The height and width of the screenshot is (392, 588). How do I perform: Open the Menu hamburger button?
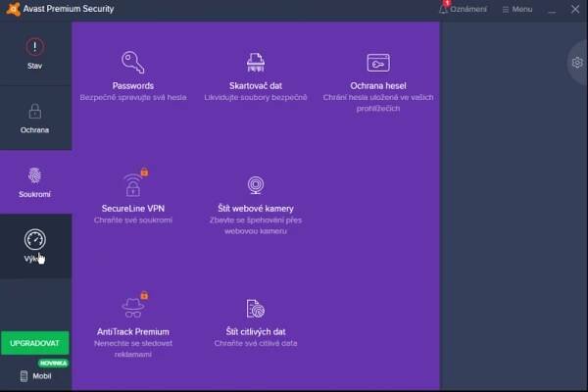pyautogui.click(x=517, y=9)
